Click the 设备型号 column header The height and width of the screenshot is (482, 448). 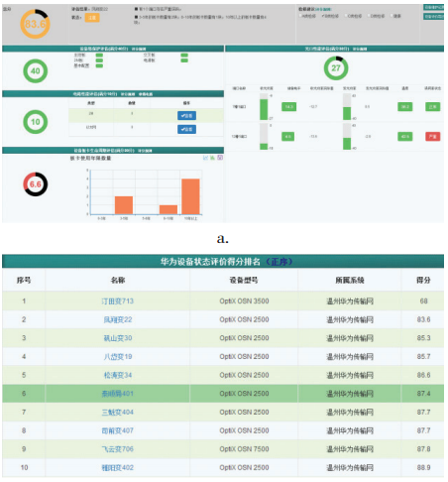click(244, 281)
